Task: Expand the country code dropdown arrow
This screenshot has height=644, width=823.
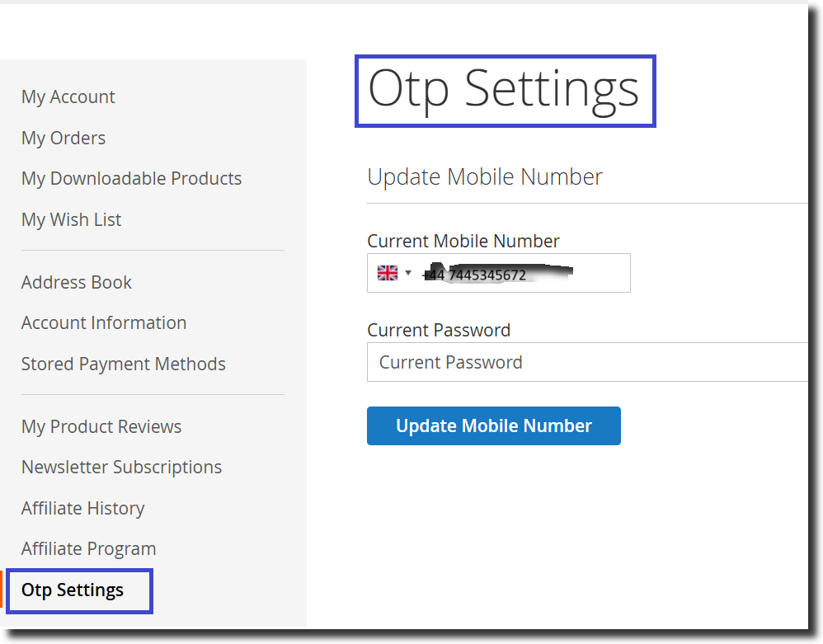Action: [x=408, y=273]
